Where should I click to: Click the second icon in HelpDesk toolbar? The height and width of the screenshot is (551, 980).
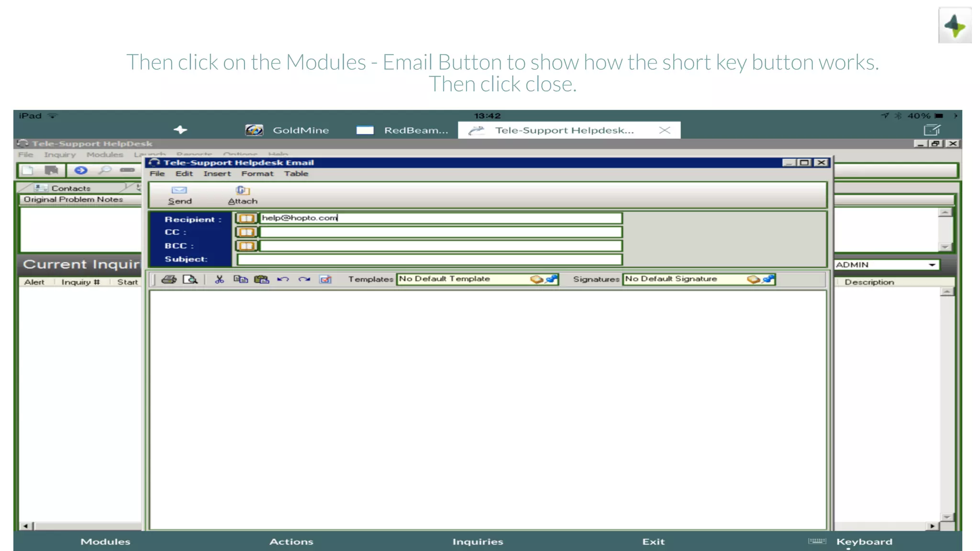coord(51,170)
